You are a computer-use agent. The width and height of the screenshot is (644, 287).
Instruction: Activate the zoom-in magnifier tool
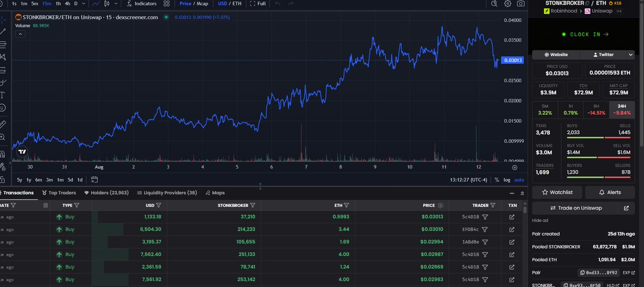pos(3,137)
